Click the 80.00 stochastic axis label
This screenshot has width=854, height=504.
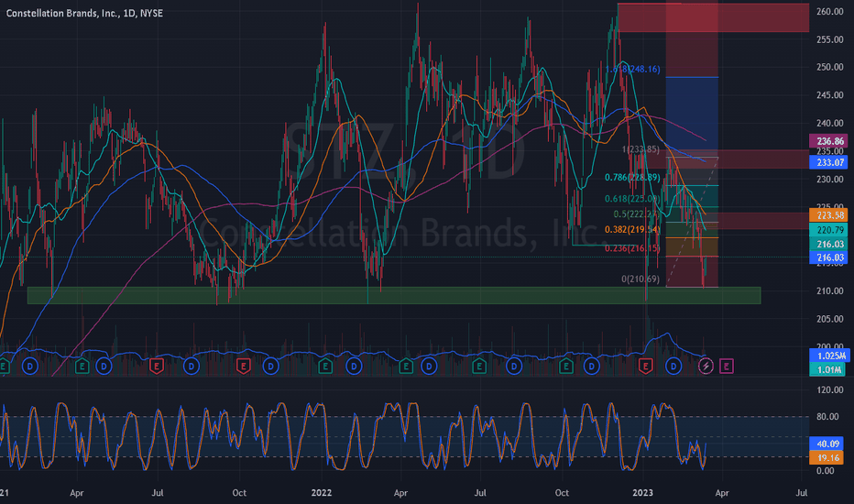pyautogui.click(x=827, y=417)
